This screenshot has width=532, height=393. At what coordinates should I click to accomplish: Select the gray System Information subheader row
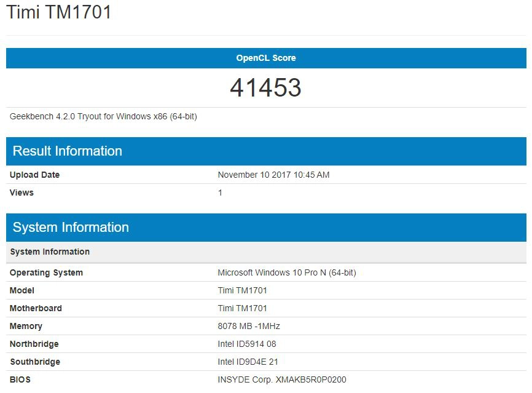pyautogui.click(x=266, y=252)
